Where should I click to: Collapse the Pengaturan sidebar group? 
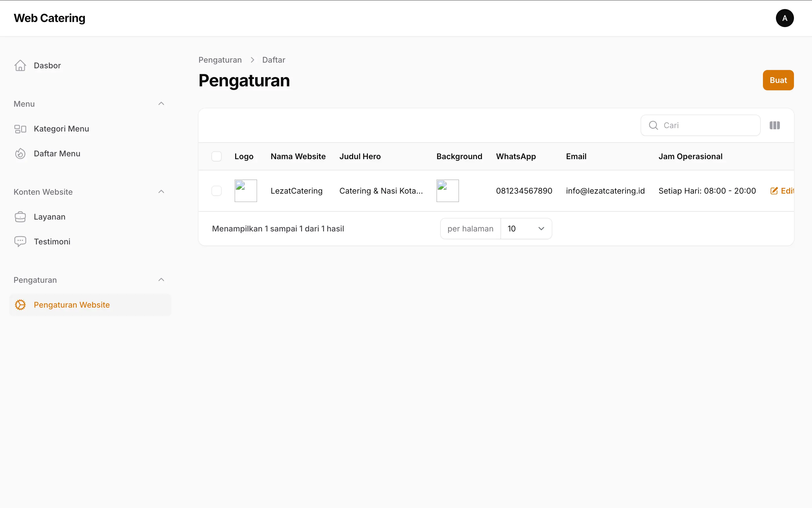pyautogui.click(x=161, y=280)
